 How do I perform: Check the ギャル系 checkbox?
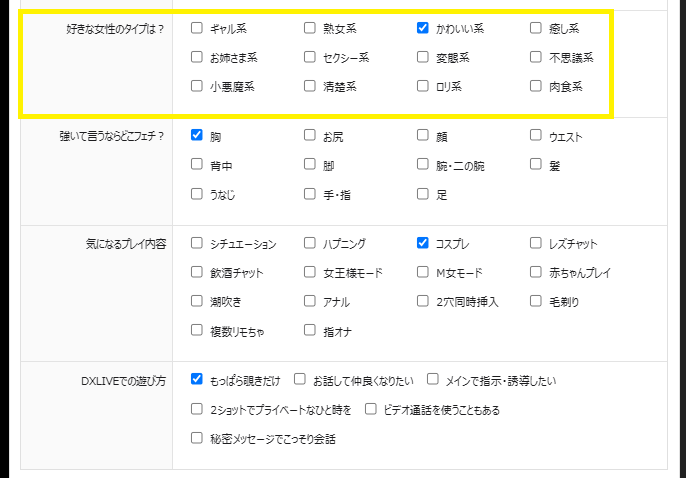click(197, 29)
